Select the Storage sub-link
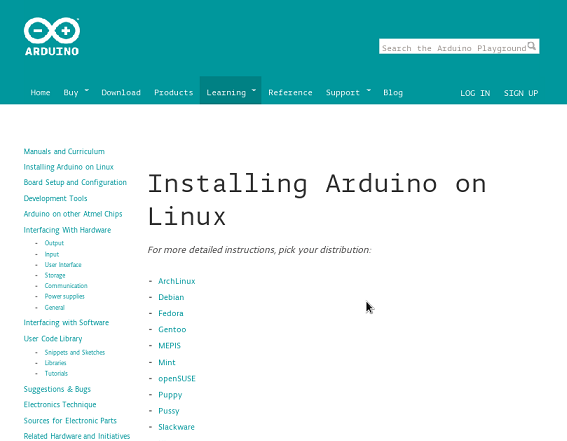The height and width of the screenshot is (441, 567). (x=55, y=275)
